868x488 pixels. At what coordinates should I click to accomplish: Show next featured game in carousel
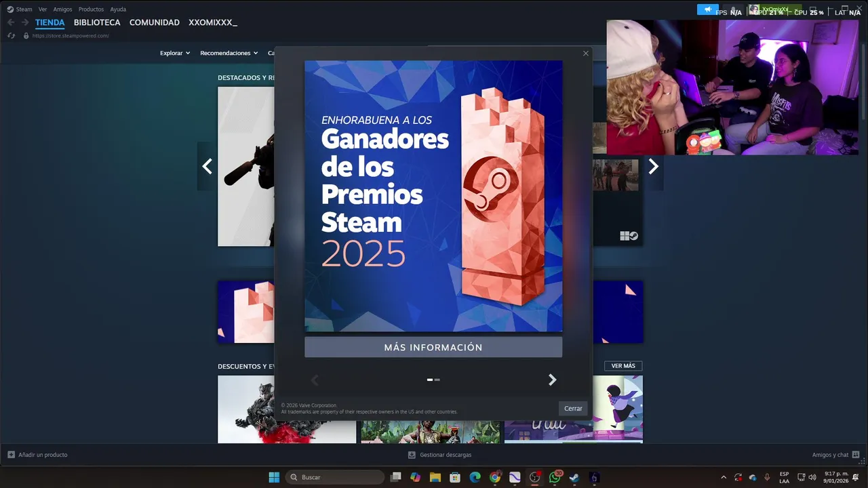653,166
